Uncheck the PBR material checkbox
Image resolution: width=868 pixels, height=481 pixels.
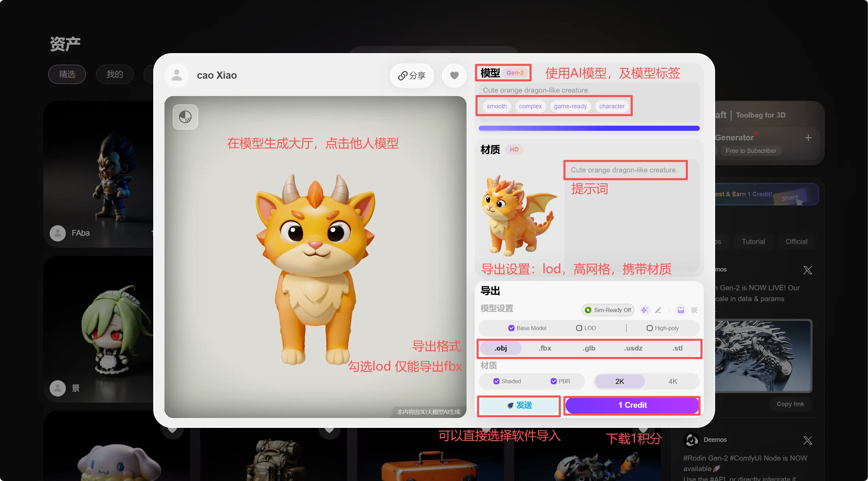tap(553, 381)
